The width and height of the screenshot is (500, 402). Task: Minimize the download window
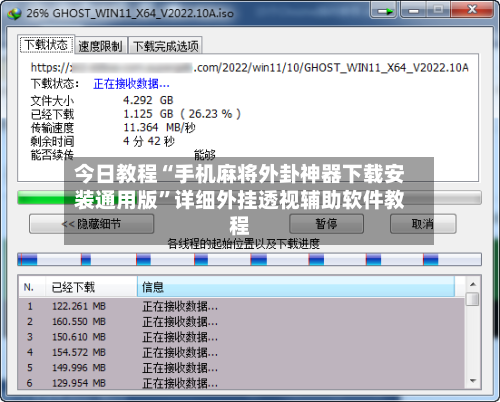pos(413,10)
